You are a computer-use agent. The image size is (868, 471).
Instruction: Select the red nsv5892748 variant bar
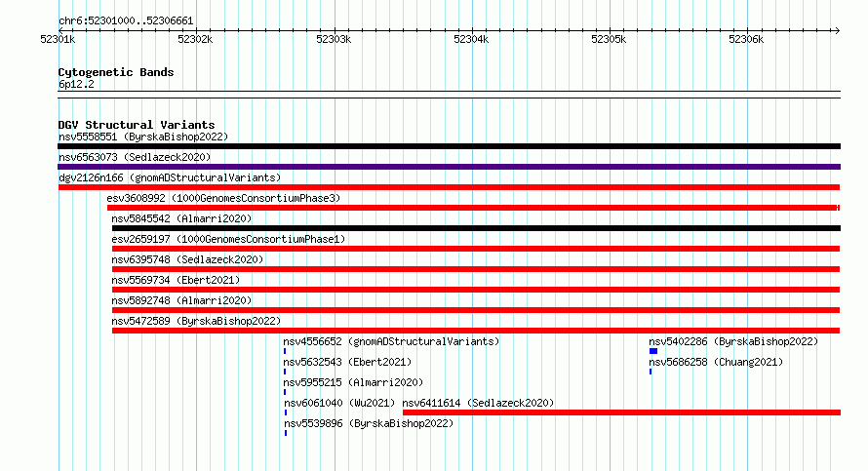476,310
